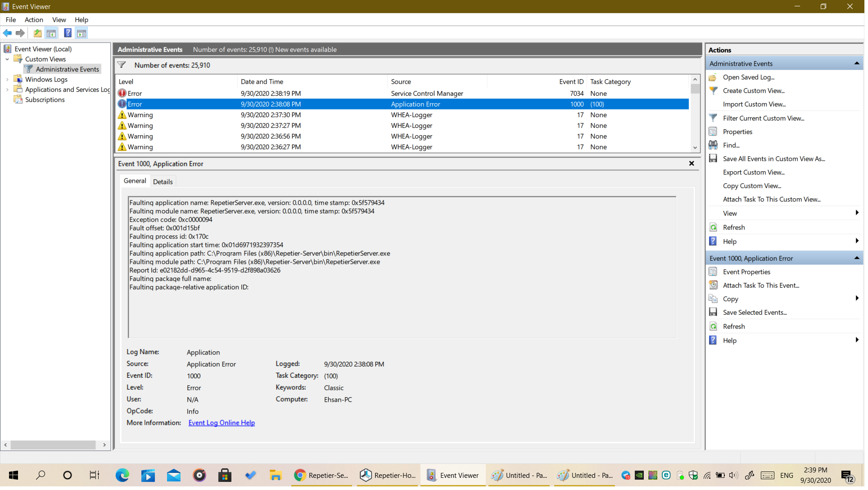Select the Administrative Events custom view
The height and width of the screenshot is (490, 868).
click(68, 68)
